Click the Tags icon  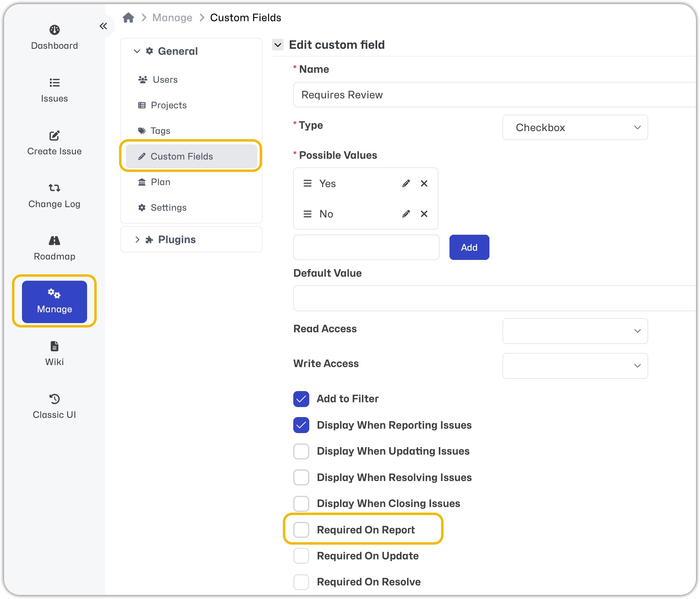[142, 131]
